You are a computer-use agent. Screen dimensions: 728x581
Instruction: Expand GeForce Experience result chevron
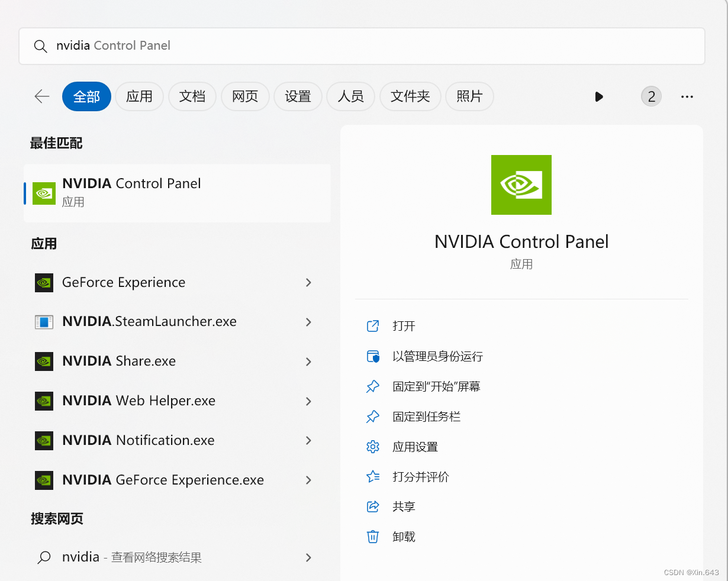click(x=308, y=283)
